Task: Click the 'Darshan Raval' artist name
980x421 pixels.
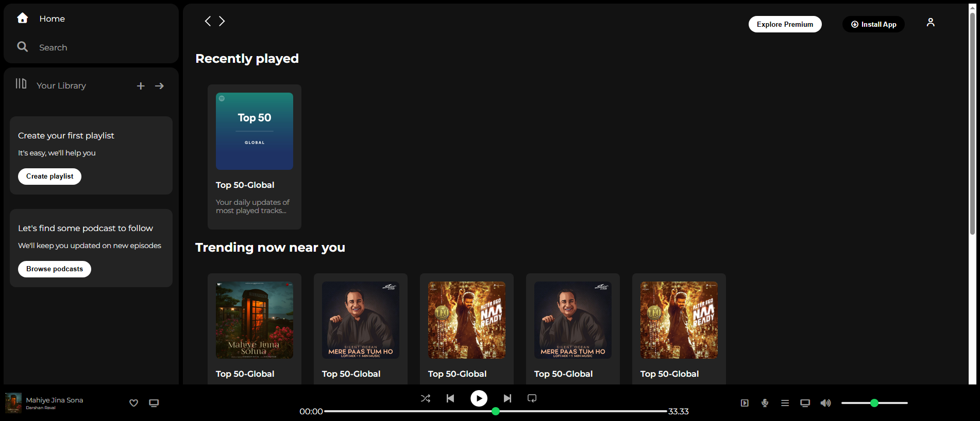Action: point(41,408)
